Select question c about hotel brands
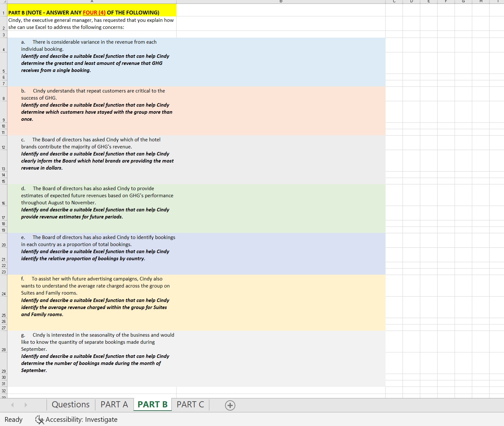504x426 pixels. coord(92,143)
